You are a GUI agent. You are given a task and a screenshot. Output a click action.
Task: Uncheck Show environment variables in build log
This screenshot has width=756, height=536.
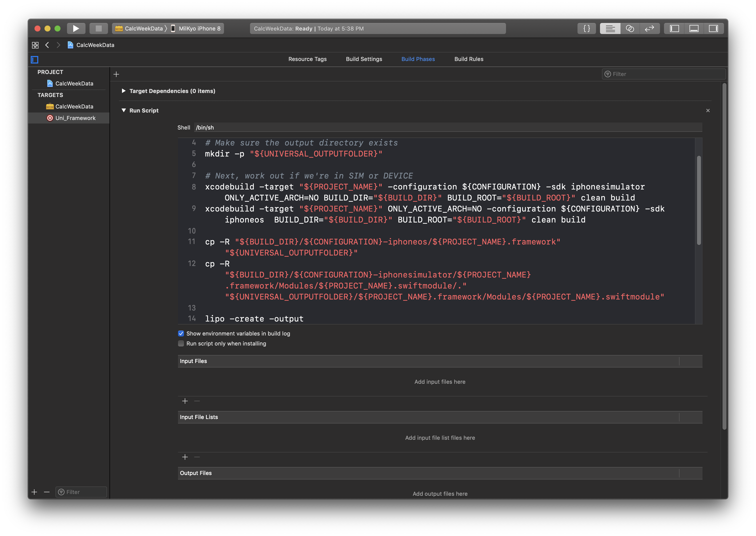tap(181, 333)
